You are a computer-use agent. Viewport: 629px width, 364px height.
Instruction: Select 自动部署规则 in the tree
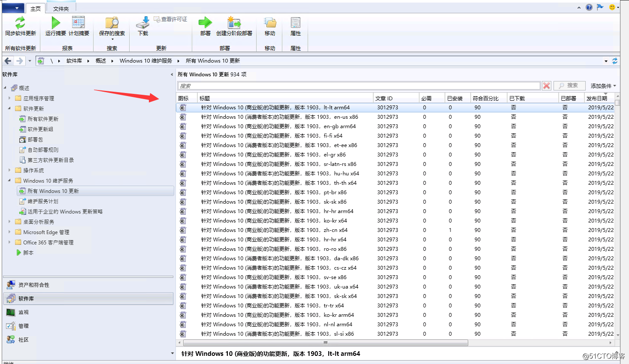[43, 150]
